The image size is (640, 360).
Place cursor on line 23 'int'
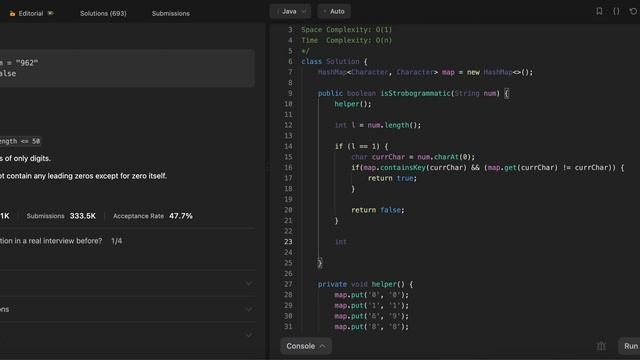pyautogui.click(x=341, y=242)
